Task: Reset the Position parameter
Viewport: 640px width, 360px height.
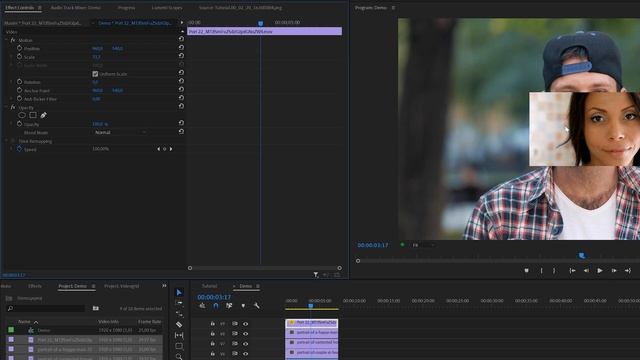Action: [181, 47]
